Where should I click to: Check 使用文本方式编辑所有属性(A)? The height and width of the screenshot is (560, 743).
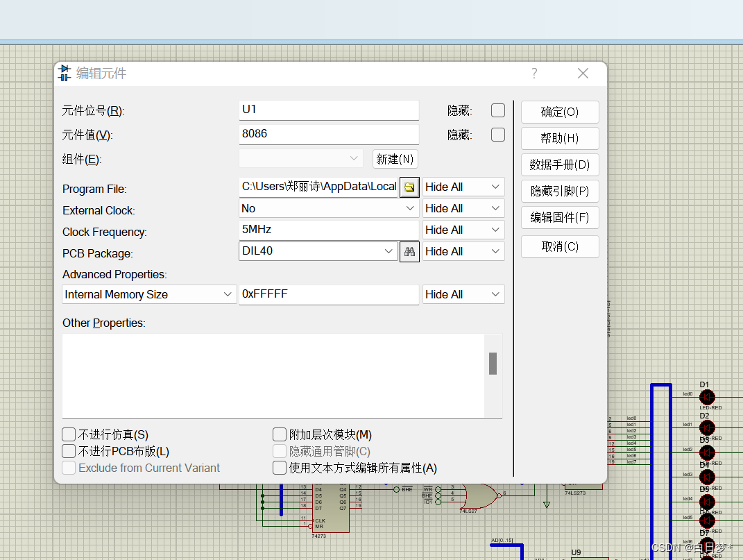click(280, 467)
